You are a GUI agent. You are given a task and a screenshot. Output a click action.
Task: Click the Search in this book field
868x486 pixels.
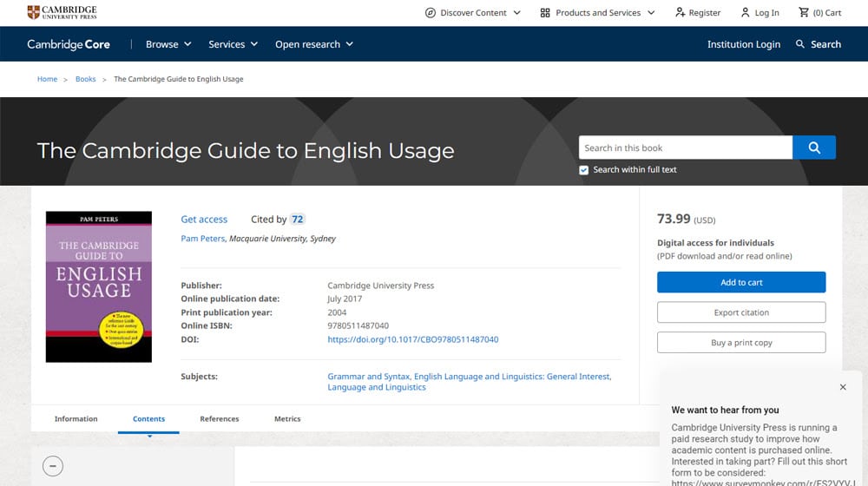[x=685, y=148]
